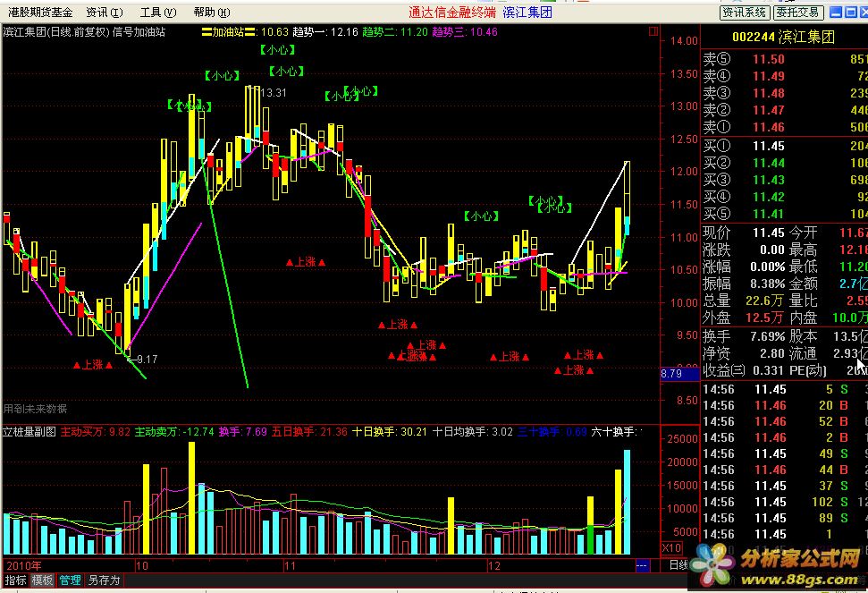Open the 资讯(I) menu
Viewport: 868px width, 593px height.
pyautogui.click(x=105, y=13)
